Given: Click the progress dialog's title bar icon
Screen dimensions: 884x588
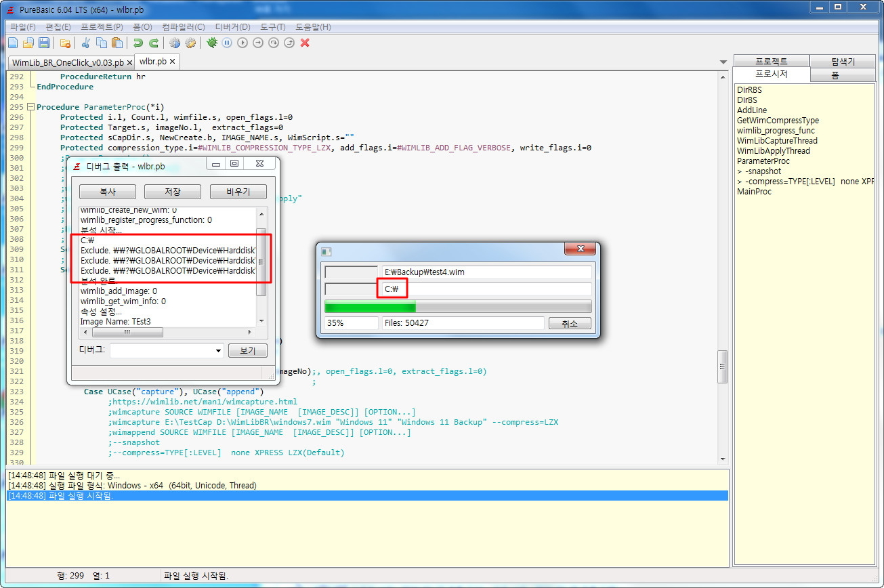Looking at the screenshot, I should pos(327,251).
